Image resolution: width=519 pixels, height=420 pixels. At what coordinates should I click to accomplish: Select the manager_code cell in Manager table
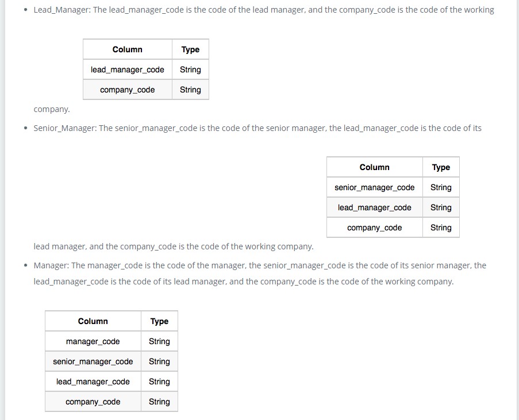pyautogui.click(x=93, y=341)
